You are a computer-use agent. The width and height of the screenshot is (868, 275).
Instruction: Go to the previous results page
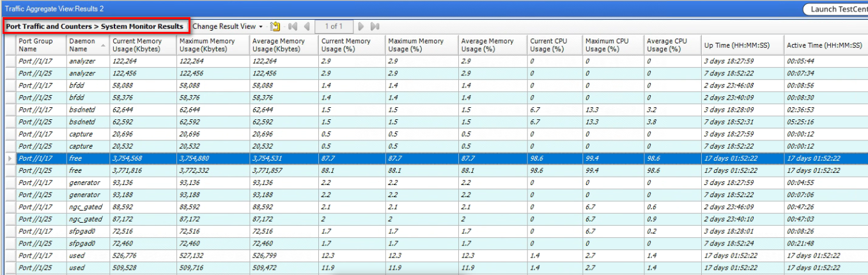pos(307,26)
